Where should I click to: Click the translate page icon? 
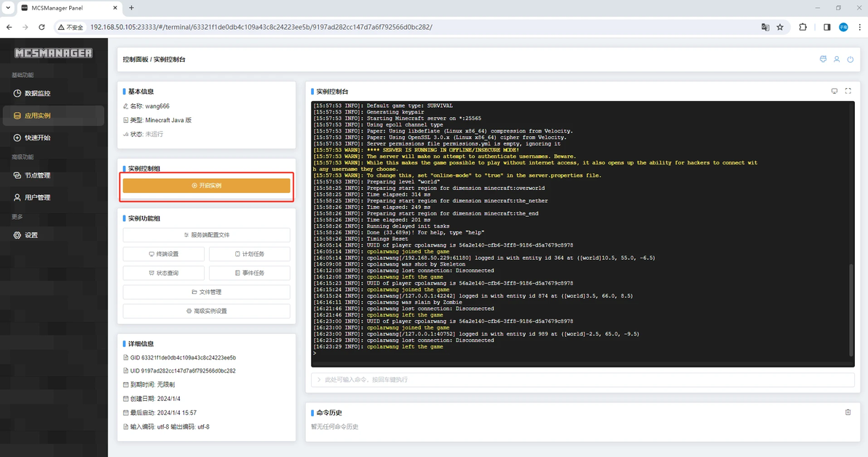[x=765, y=27]
